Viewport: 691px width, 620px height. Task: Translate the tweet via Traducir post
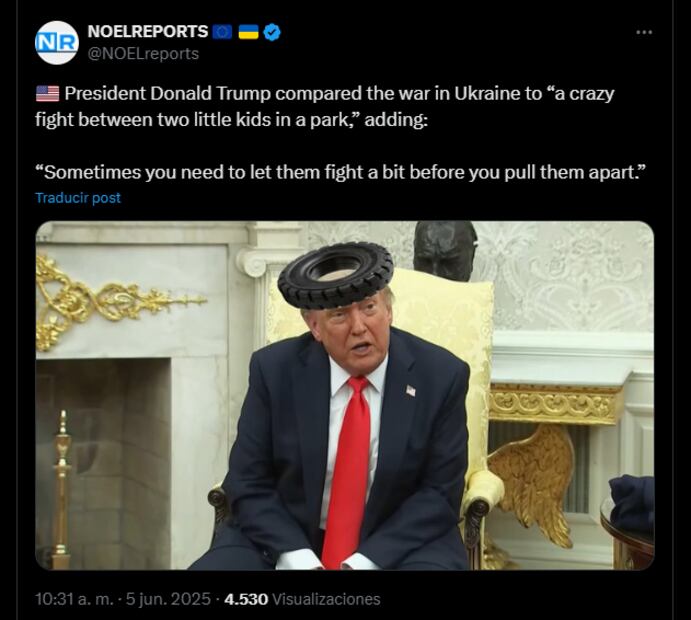(x=78, y=198)
